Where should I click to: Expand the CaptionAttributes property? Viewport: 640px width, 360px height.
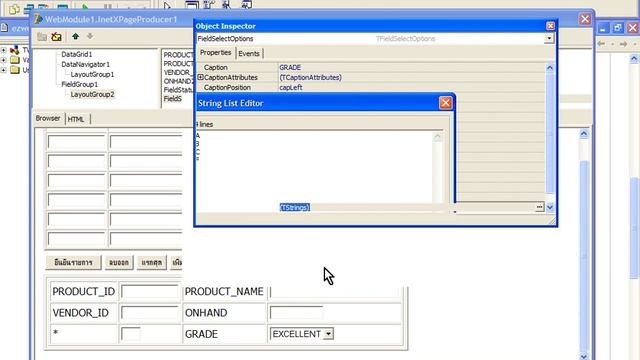[200, 77]
